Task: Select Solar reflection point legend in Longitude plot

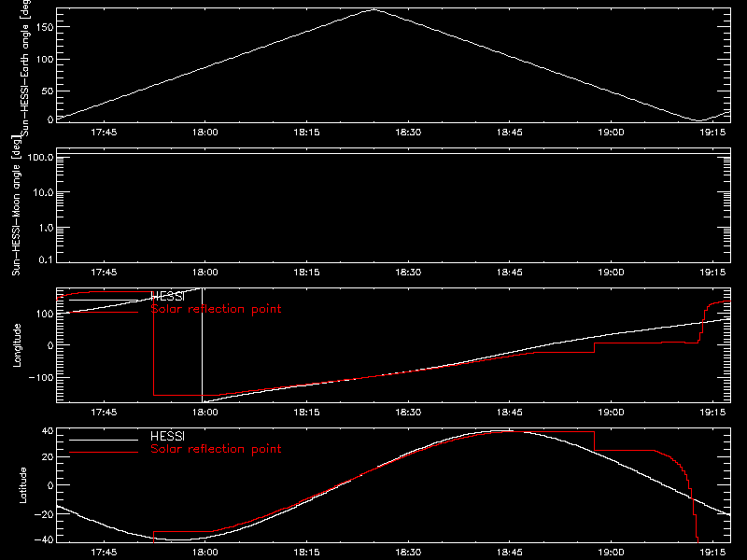Action: pyautogui.click(x=216, y=309)
